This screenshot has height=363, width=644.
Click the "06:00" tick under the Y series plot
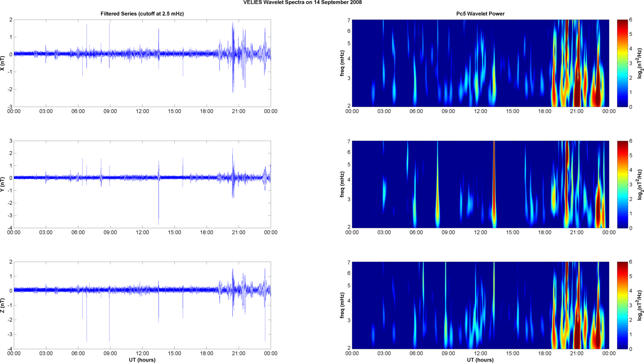tap(78, 232)
